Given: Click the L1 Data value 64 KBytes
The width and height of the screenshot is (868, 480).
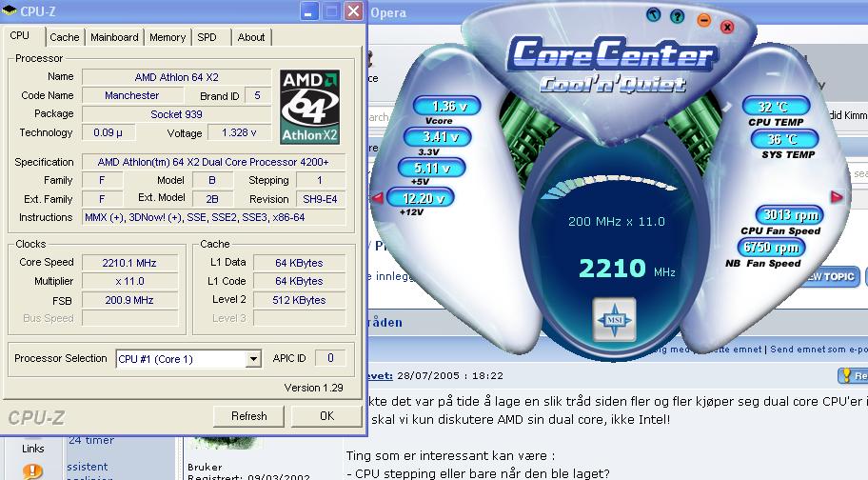Looking at the screenshot, I should click(299, 263).
